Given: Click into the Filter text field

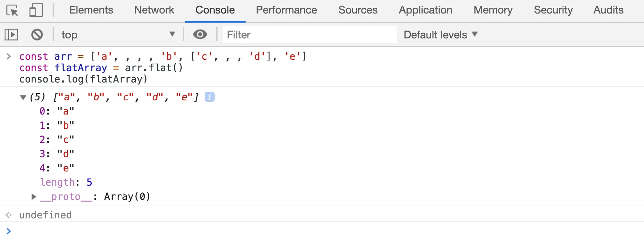Looking at the screenshot, I should [x=309, y=35].
